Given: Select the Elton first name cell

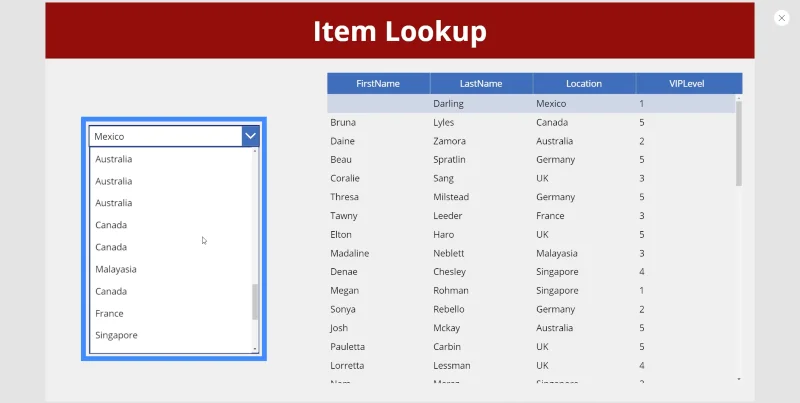Looking at the screenshot, I should 341,235.
